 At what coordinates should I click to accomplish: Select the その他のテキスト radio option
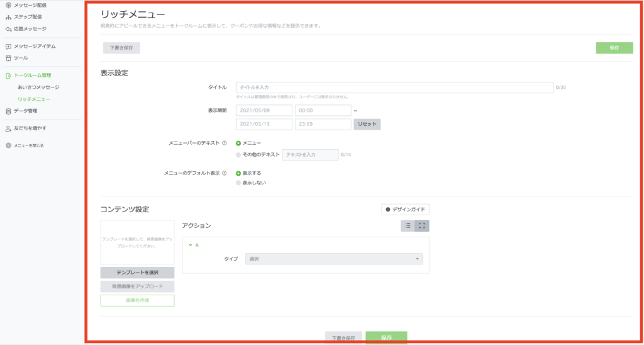[238, 154]
